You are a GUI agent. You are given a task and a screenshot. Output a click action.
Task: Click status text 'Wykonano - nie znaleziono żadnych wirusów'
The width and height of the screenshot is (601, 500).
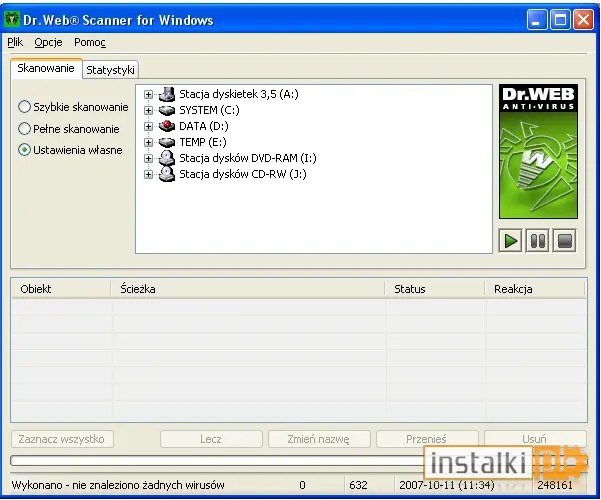coord(118,485)
